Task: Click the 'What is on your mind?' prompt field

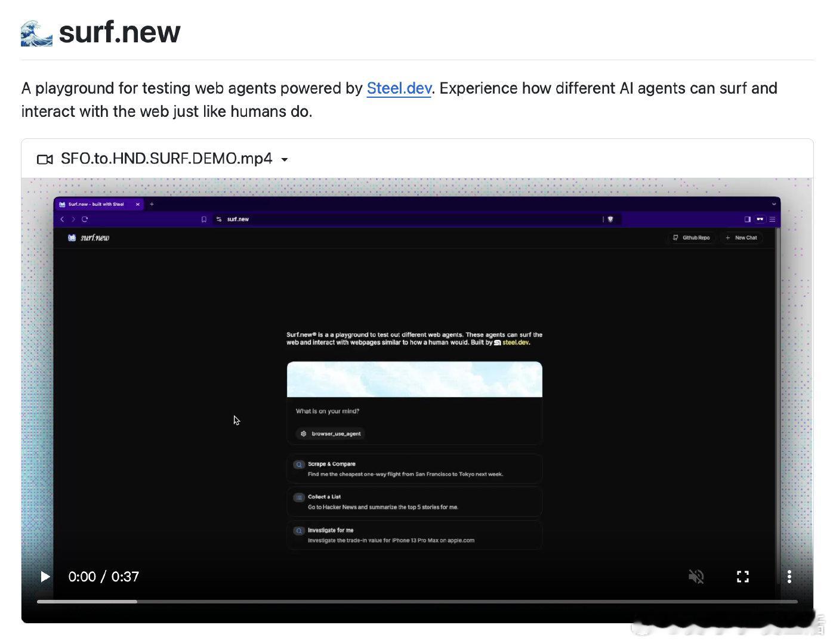Action: click(x=414, y=411)
